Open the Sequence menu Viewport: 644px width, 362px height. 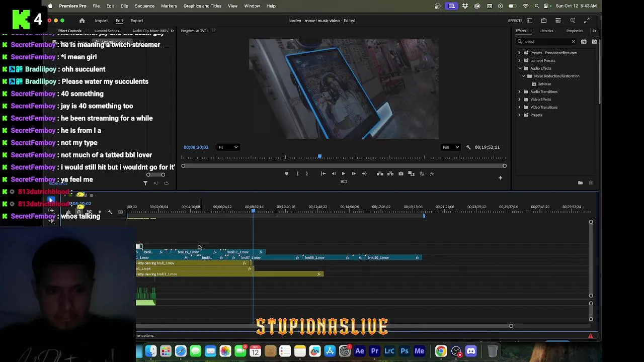144,6
